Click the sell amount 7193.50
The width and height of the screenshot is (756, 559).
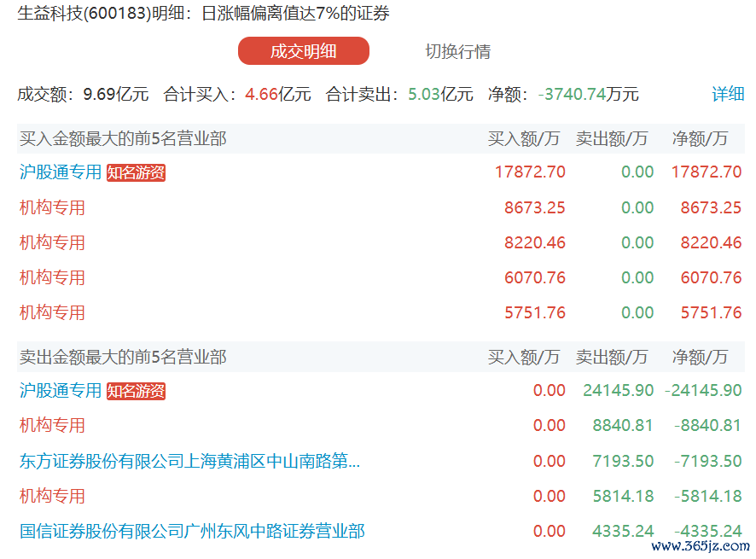(623, 461)
